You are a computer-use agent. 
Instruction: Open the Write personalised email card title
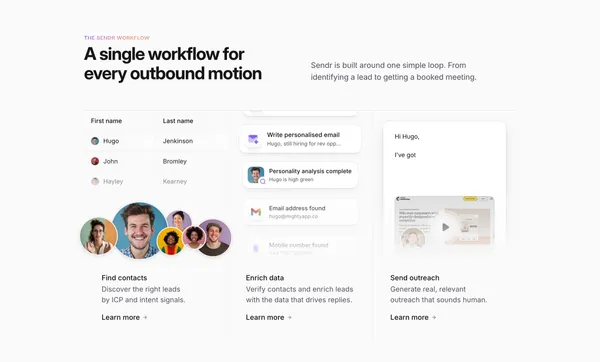303,135
